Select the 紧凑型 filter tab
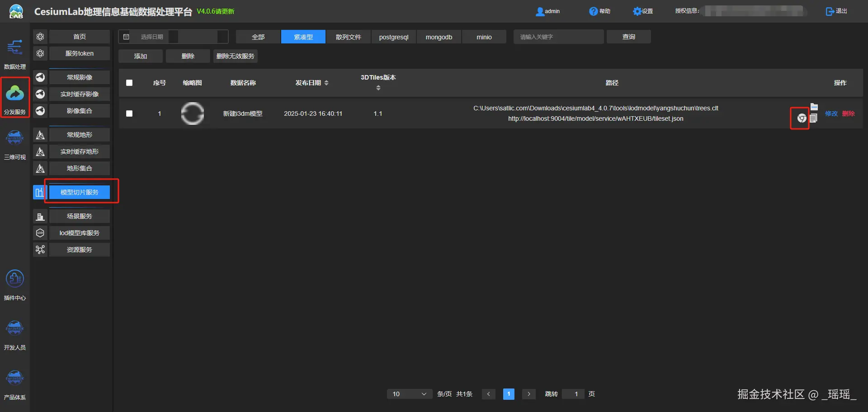The image size is (868, 412). [303, 37]
